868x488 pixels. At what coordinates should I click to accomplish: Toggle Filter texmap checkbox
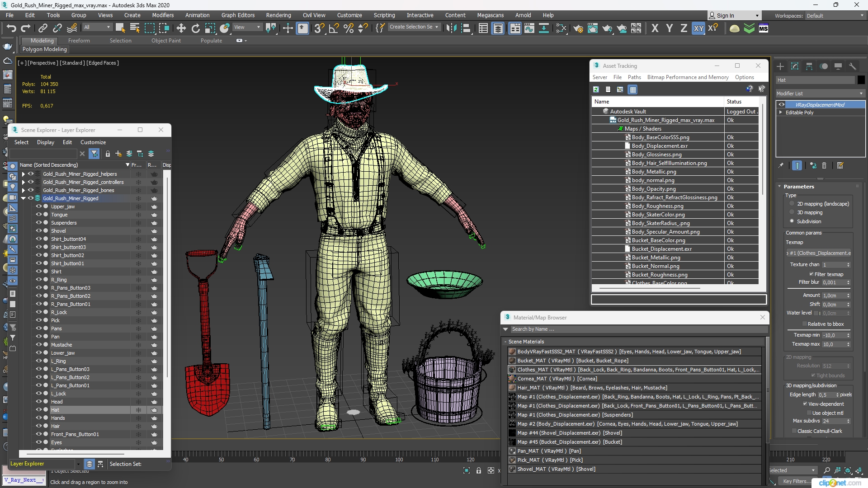pos(811,274)
